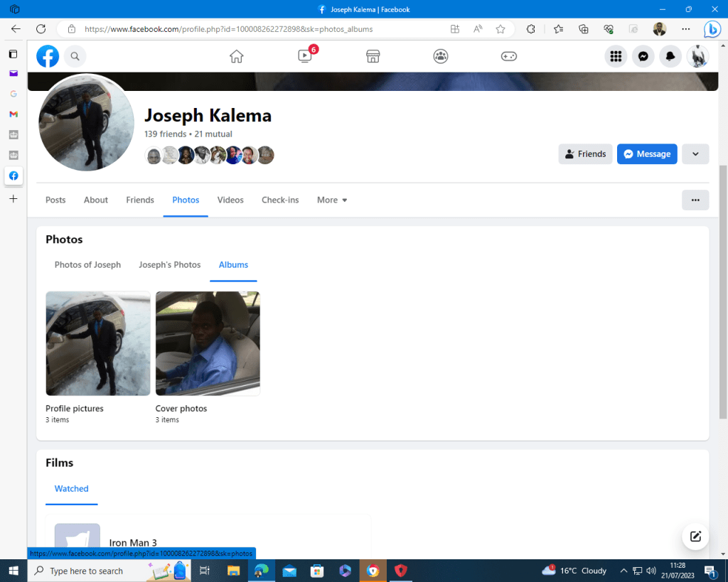This screenshot has height=582, width=728.
Task: Click the Friends status button
Action: click(585, 154)
